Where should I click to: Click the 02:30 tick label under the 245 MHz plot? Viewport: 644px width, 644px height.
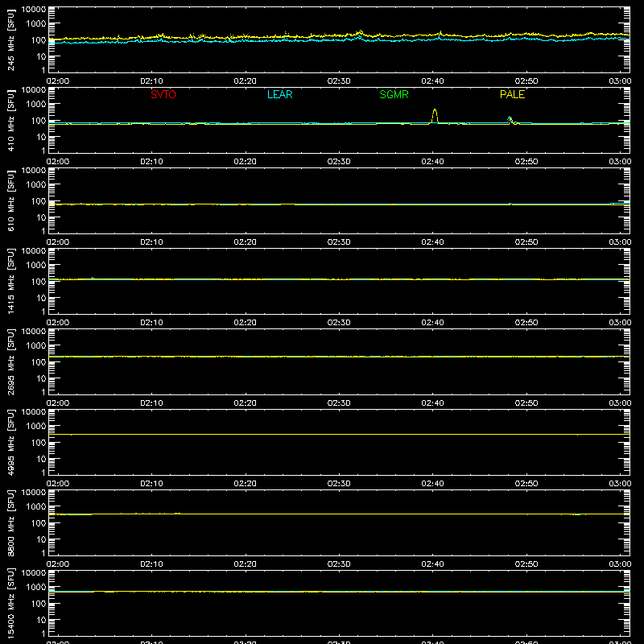[x=339, y=81]
